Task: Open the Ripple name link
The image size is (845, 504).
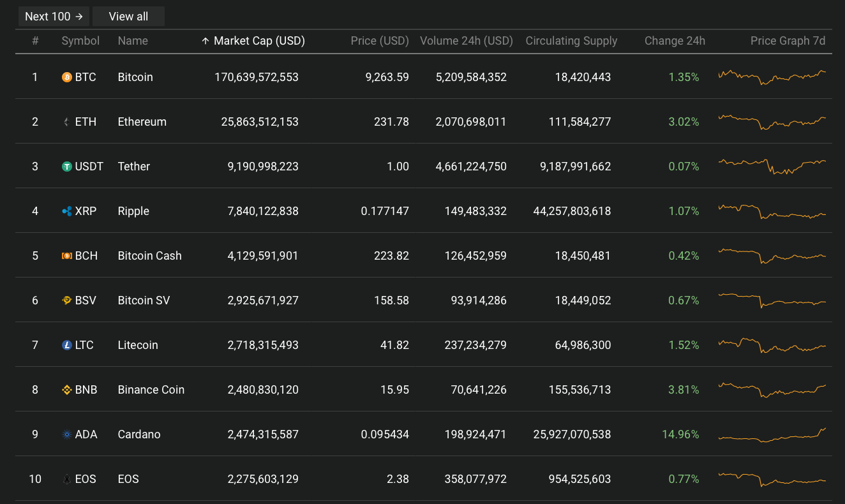Action: pyautogui.click(x=133, y=211)
